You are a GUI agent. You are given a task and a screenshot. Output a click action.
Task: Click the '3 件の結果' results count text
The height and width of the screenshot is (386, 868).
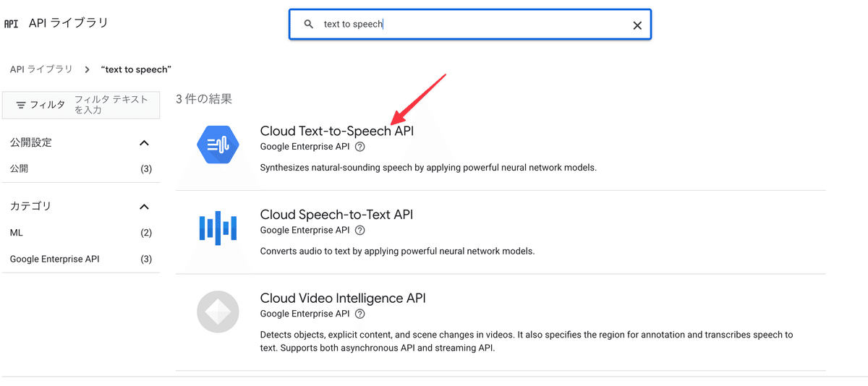point(204,99)
